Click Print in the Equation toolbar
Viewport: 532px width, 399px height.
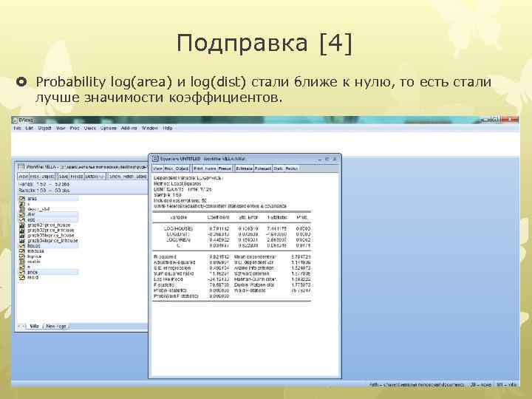click(198, 168)
